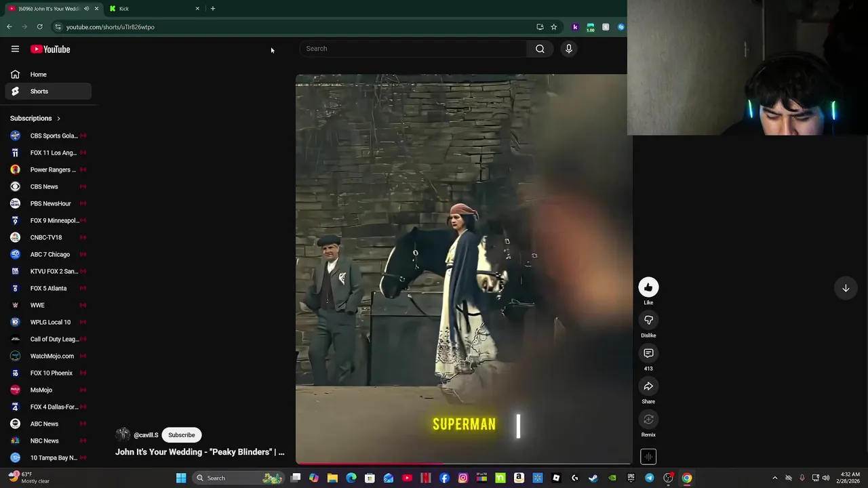The image size is (868, 488).
Task: Click the search magnifier button
Action: pyautogui.click(x=540, y=49)
